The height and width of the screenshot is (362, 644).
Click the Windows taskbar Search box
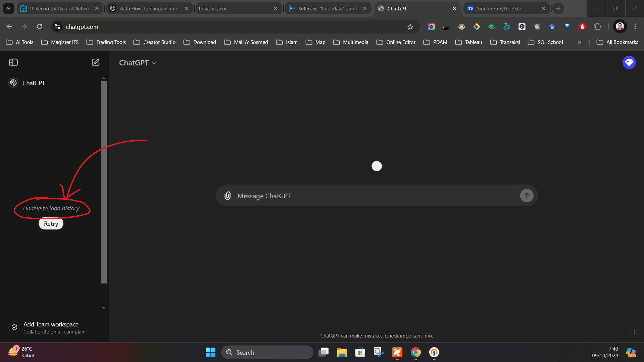click(267, 352)
